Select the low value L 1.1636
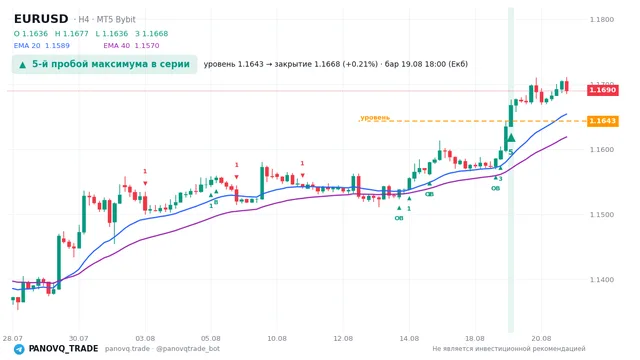This screenshot has height=360, width=640. point(112,34)
